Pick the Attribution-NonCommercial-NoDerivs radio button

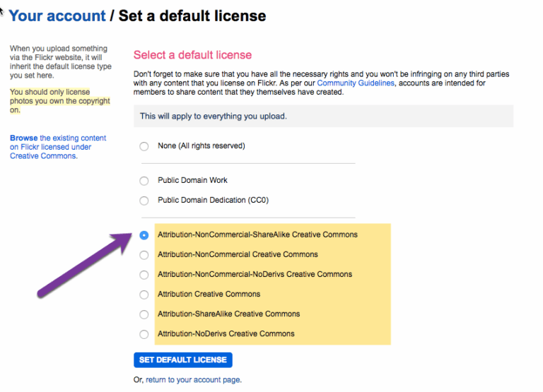click(144, 275)
